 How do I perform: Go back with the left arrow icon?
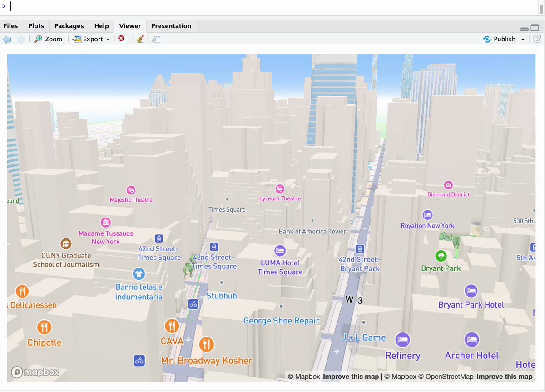click(x=7, y=39)
